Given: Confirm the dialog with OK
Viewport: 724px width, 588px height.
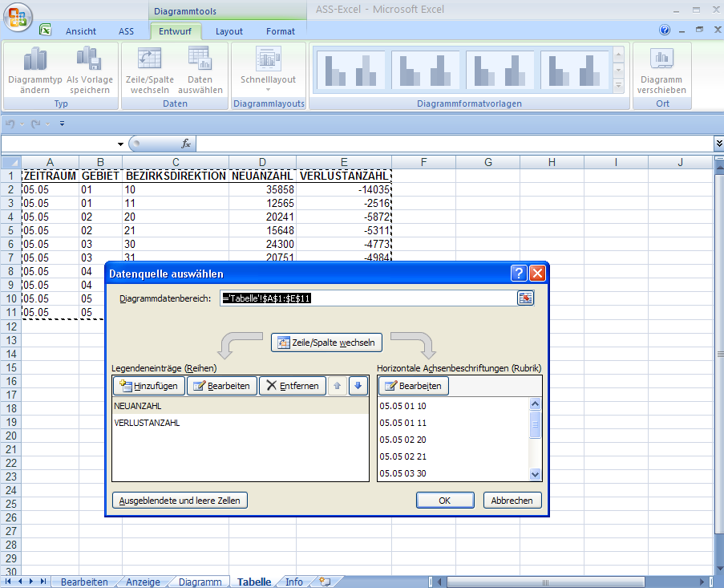Looking at the screenshot, I should click(444, 500).
